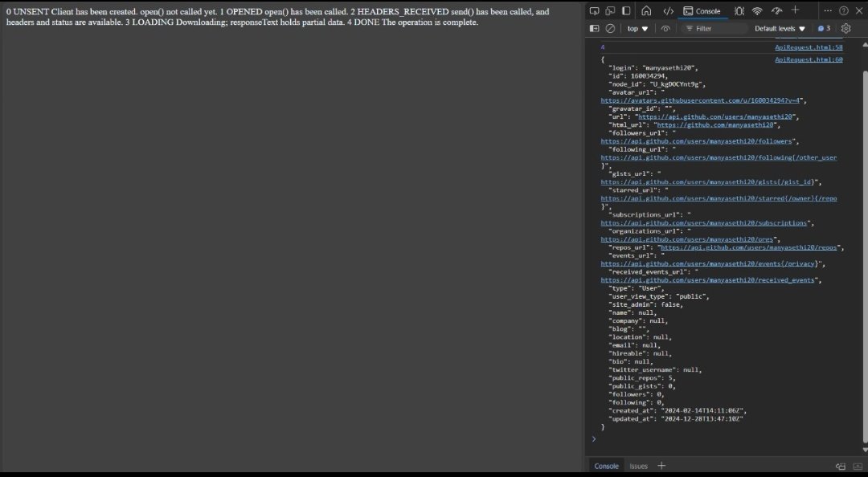Open the Network wifi icon panel
This screenshot has height=477, width=868.
pyautogui.click(x=757, y=11)
